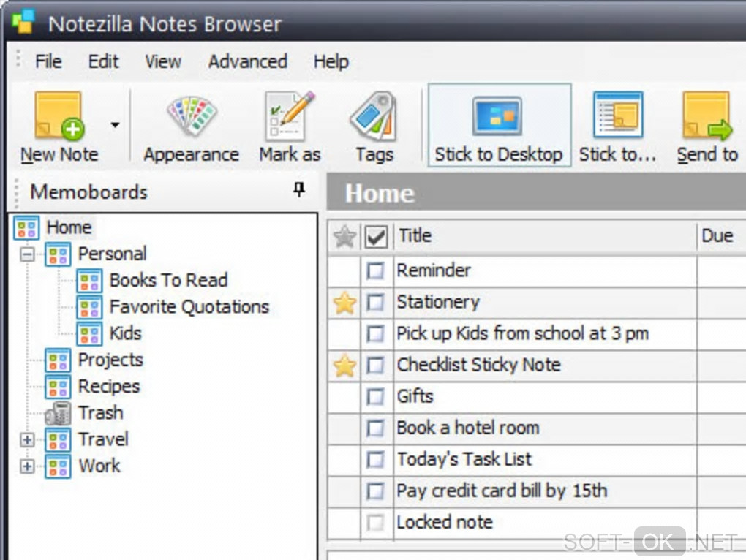Click the Trash bin icon in tree

(x=58, y=413)
